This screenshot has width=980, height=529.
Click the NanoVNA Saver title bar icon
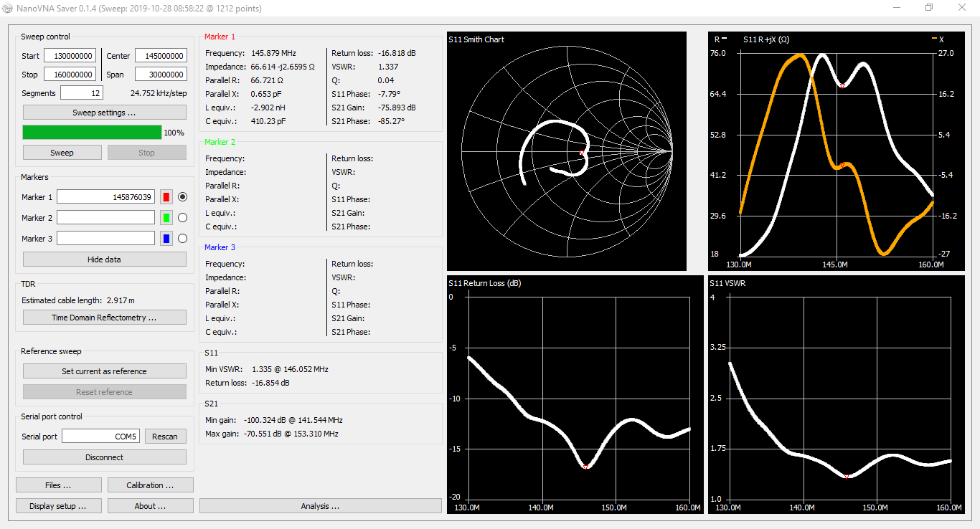[x=8, y=8]
